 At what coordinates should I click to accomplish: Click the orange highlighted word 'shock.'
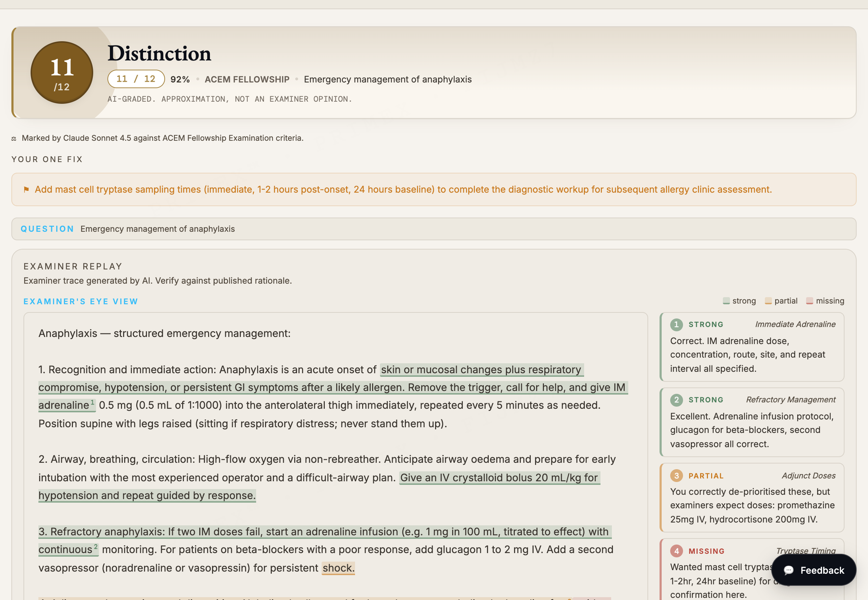point(338,568)
